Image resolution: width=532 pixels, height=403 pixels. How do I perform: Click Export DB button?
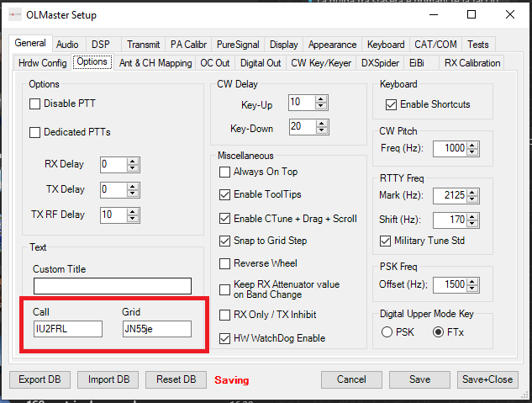point(40,379)
